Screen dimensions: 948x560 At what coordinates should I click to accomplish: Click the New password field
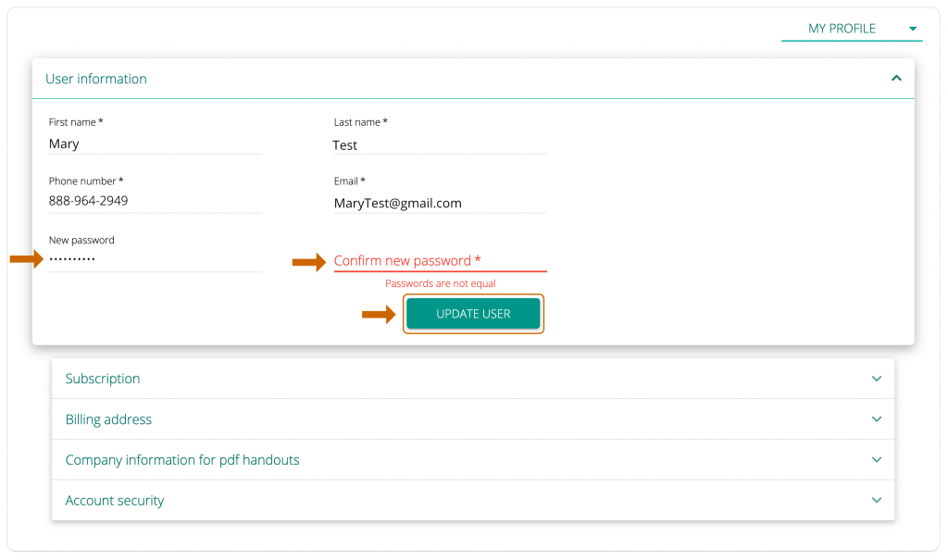point(153,259)
